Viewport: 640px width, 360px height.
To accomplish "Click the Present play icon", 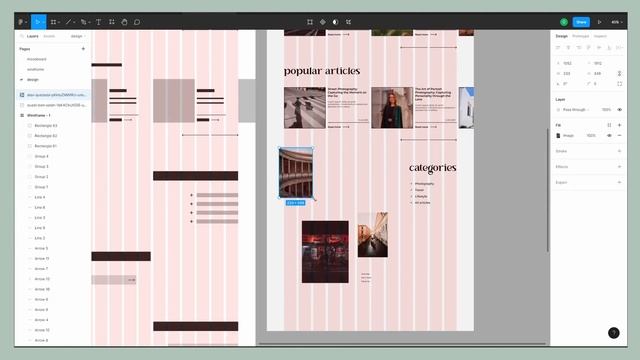I will click(599, 22).
